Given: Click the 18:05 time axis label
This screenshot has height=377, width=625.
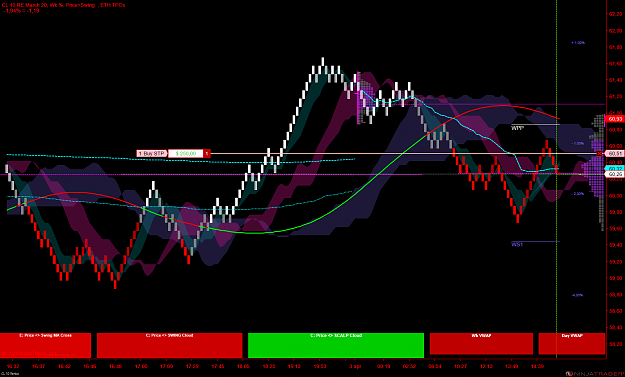Looking at the screenshot, I should [243, 366].
